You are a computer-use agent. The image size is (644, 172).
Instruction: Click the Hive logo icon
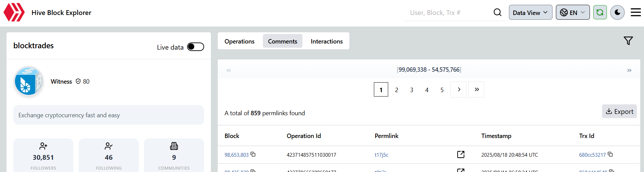point(14,13)
